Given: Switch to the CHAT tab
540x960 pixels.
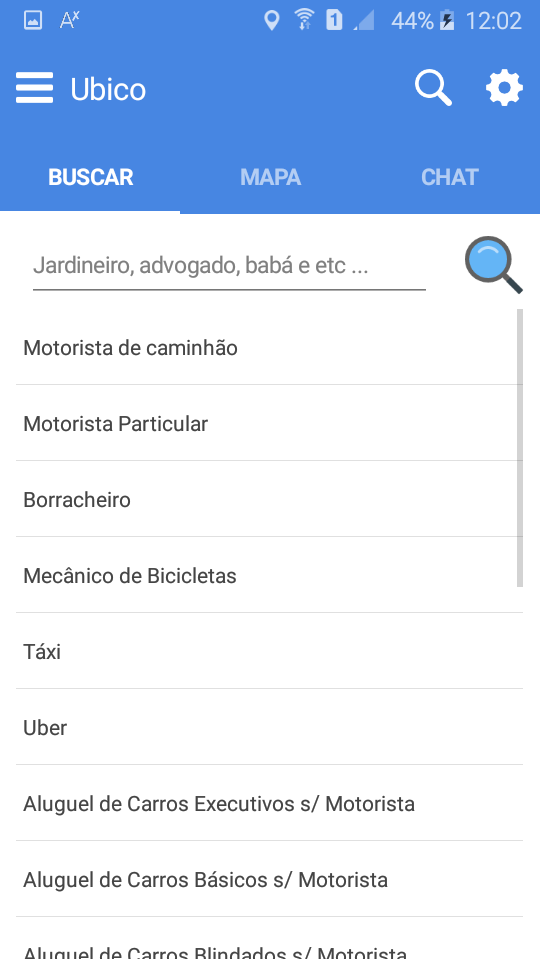Looking at the screenshot, I should pyautogui.click(x=450, y=178).
